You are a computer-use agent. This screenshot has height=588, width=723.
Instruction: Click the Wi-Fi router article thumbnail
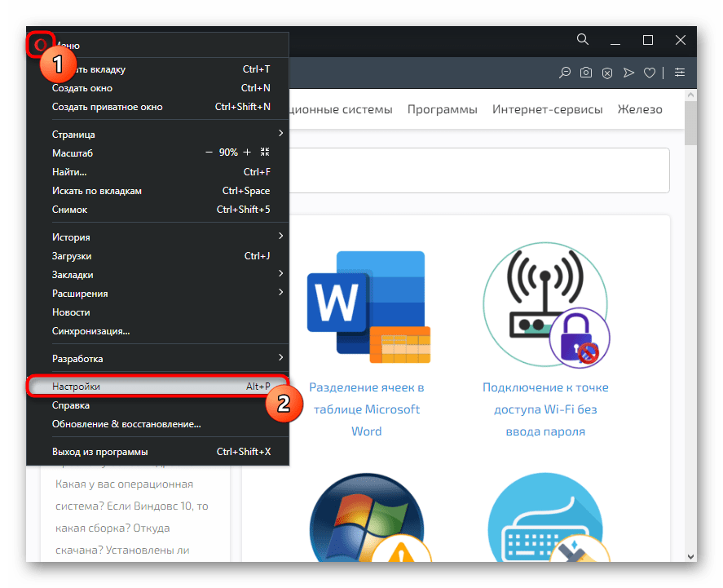[544, 302]
